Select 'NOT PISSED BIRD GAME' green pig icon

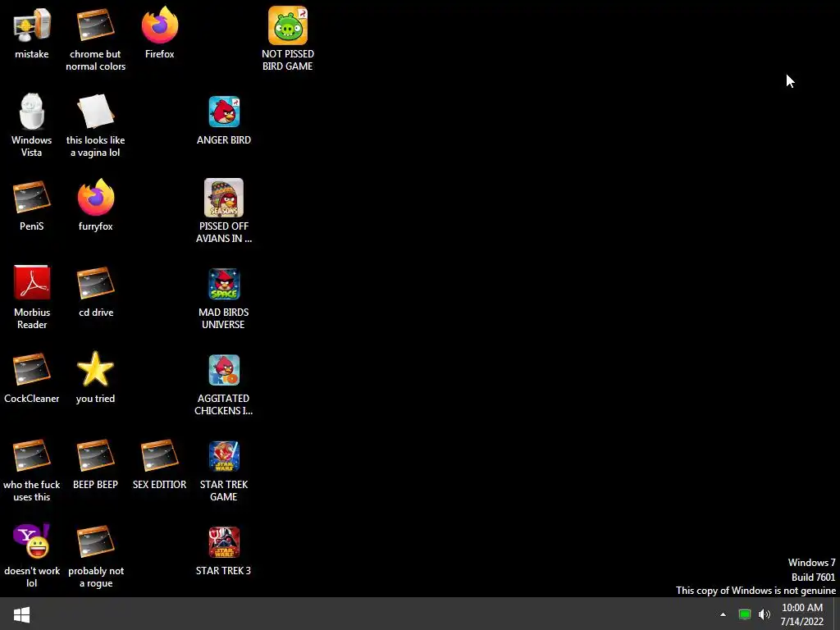[288, 25]
